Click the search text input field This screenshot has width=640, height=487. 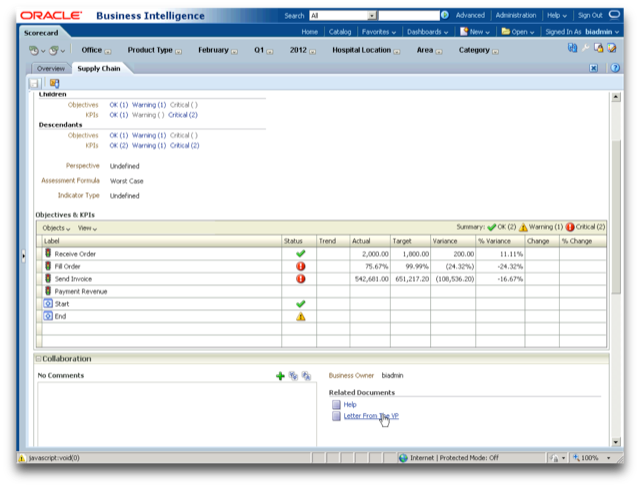coord(409,16)
